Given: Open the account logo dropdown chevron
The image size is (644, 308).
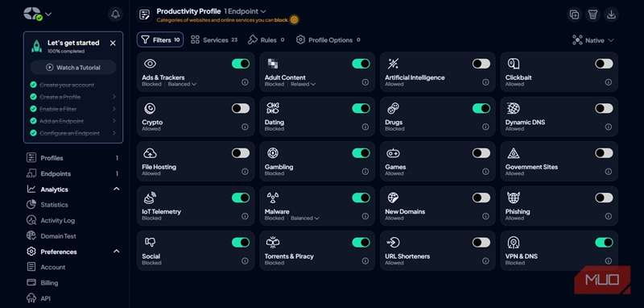Looking at the screenshot, I should [x=48, y=14].
